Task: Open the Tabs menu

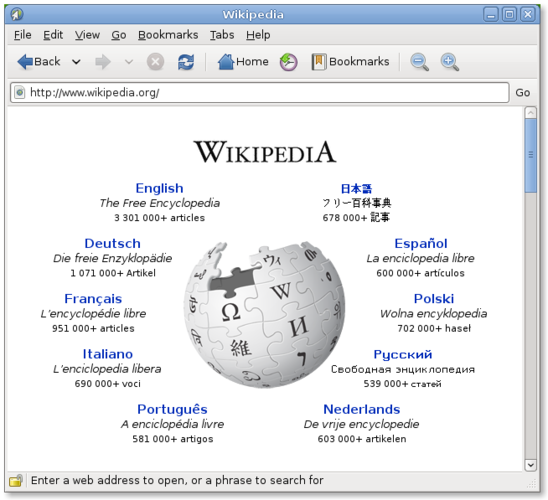Action: tap(222, 35)
